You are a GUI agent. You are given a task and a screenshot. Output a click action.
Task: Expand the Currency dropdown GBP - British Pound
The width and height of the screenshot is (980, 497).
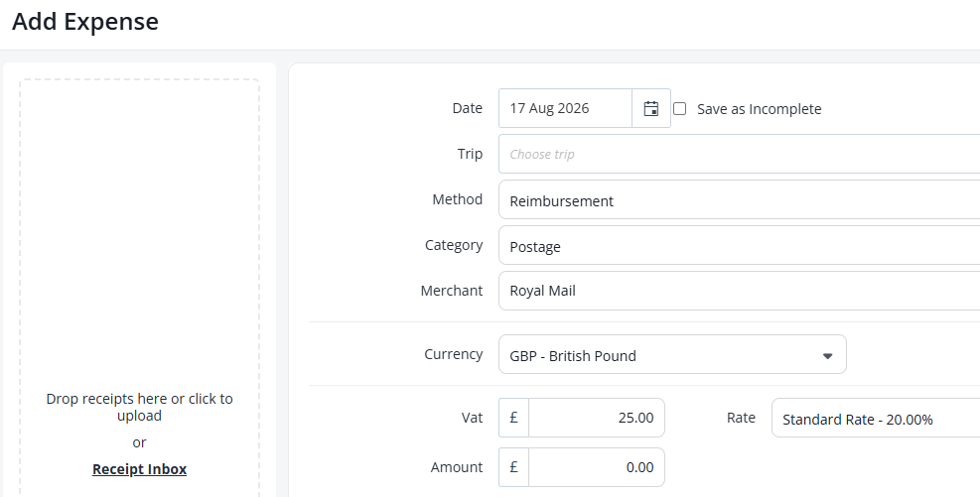(x=672, y=354)
